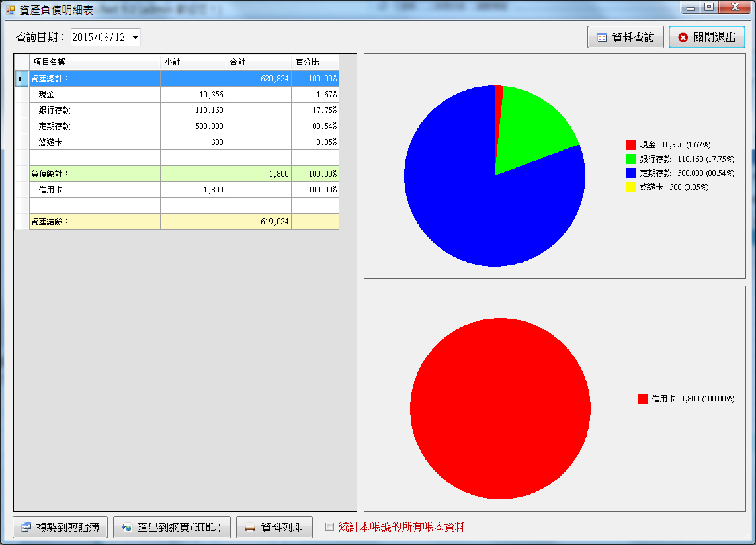Open the 查詢日期 date dropdown arrow
The width and height of the screenshot is (756, 545).
135,38
